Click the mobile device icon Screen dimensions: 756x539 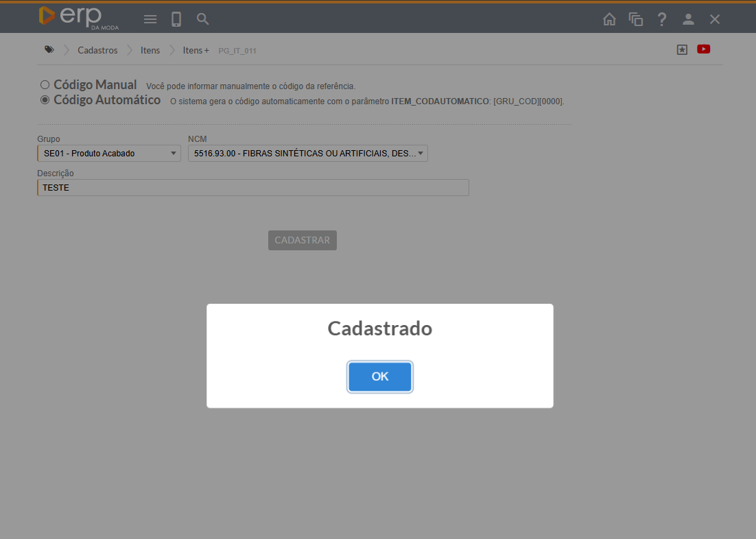(x=176, y=19)
